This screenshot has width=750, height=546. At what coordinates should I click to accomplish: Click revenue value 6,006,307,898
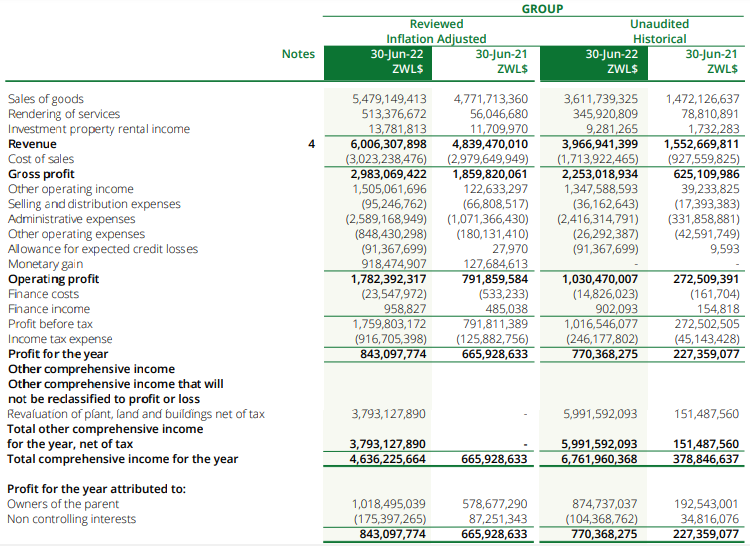point(389,144)
